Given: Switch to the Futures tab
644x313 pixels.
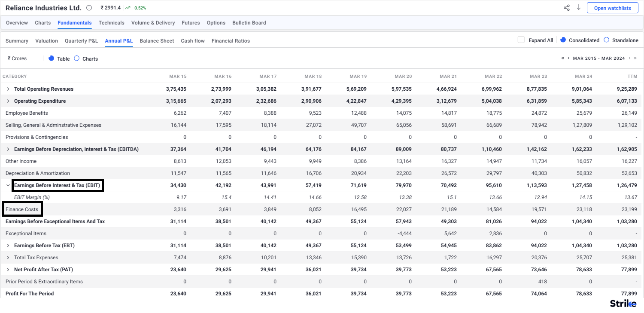Looking at the screenshot, I should 191,23.
